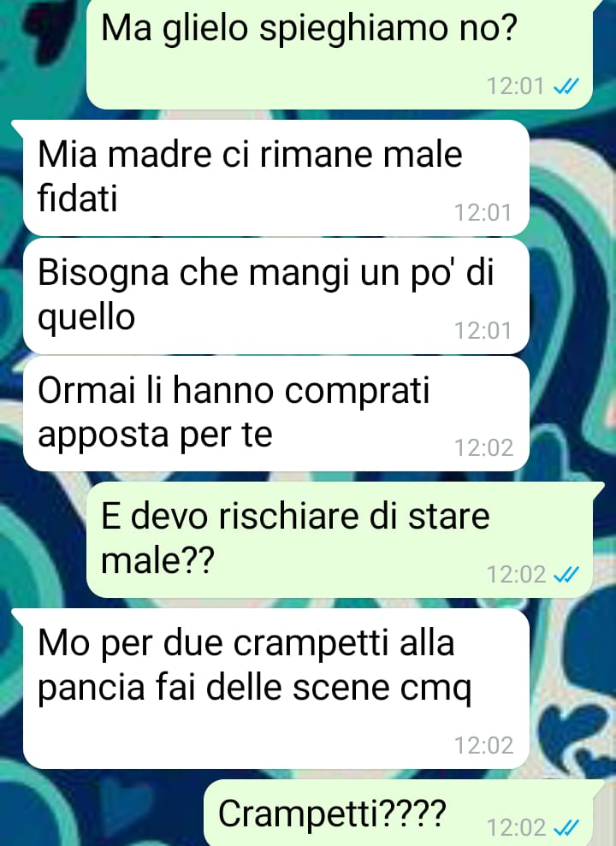Select the 'Ormai li hanno comprati apposta' message
Screen dimensions: 616x846
275,413
